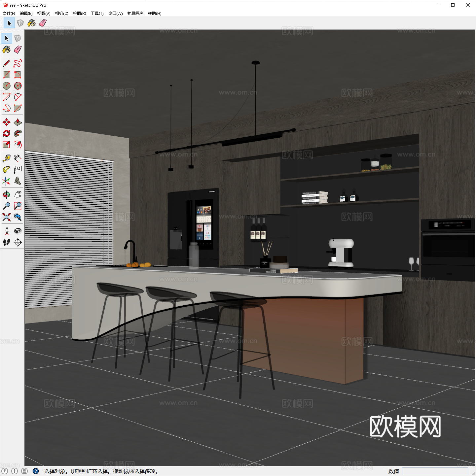Activate the Push/Pull tool

tap(18, 122)
